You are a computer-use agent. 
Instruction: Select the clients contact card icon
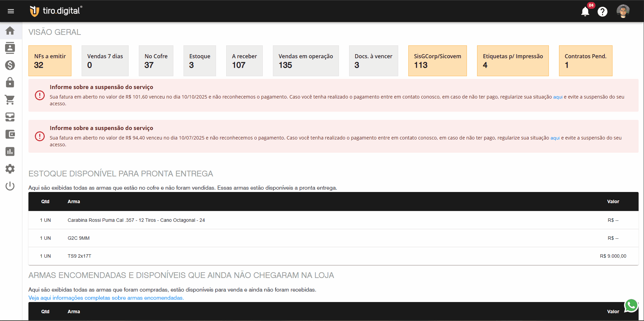[10, 48]
